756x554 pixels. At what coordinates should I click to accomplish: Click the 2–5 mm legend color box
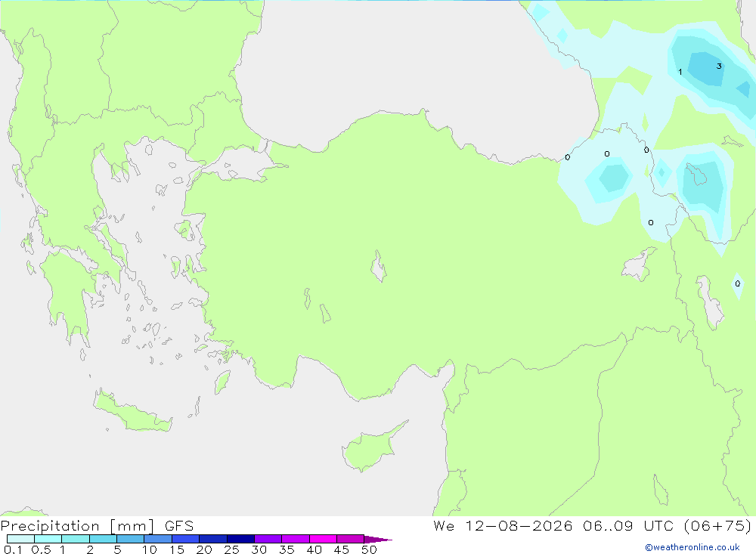(x=103, y=539)
